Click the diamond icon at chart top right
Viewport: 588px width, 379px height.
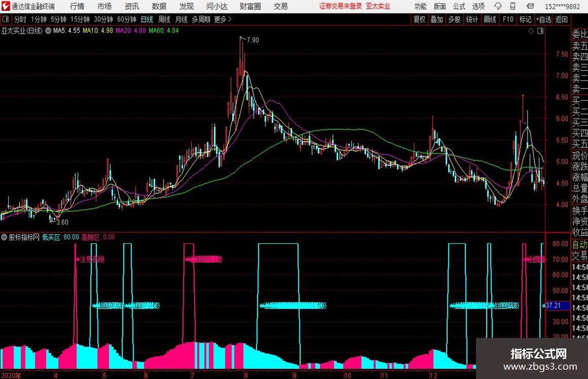(x=531, y=31)
